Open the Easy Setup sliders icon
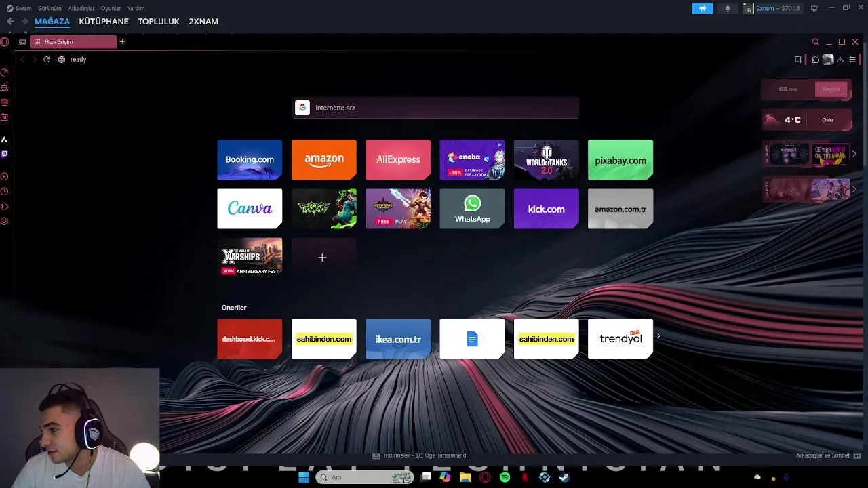 [x=852, y=60]
